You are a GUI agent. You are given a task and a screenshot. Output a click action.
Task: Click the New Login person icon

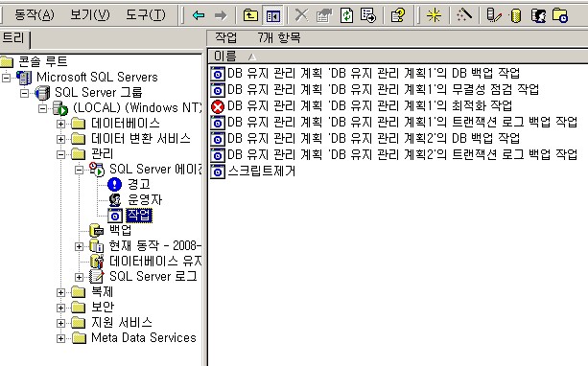[538, 15]
